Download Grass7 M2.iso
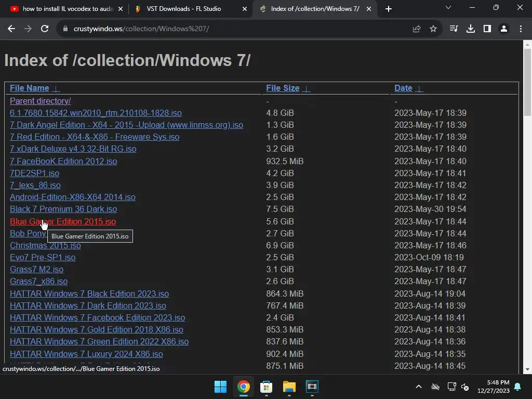 37,270
